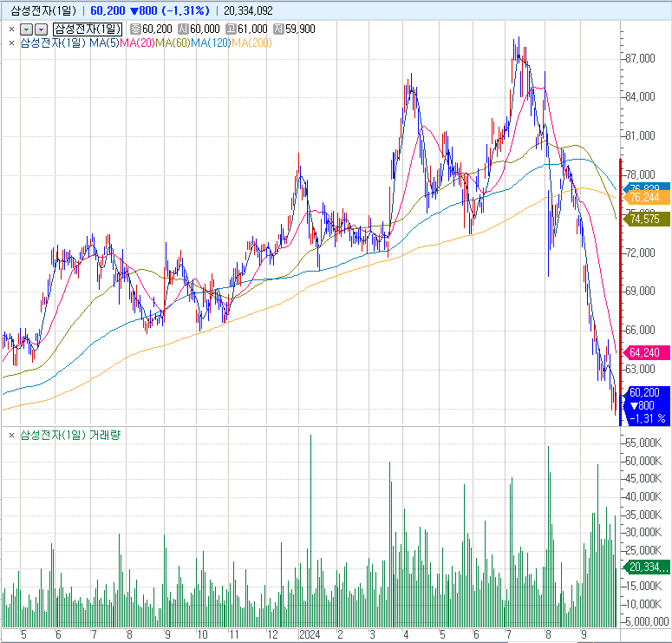The width and height of the screenshot is (672, 643).
Task: Click the pink 64,240 price marker
Action: [647, 353]
